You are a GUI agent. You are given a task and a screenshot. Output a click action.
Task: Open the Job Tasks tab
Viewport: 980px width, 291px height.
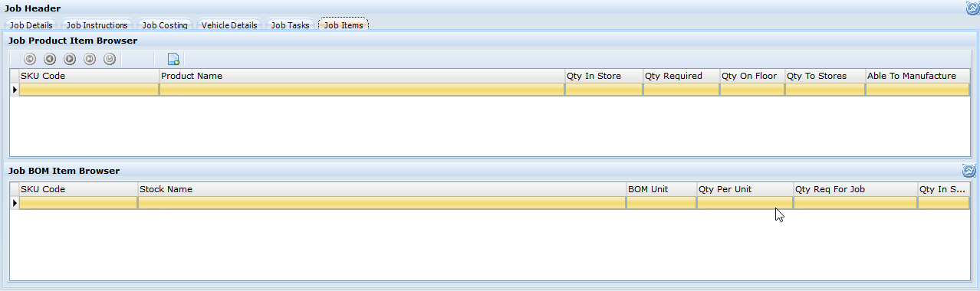[290, 25]
